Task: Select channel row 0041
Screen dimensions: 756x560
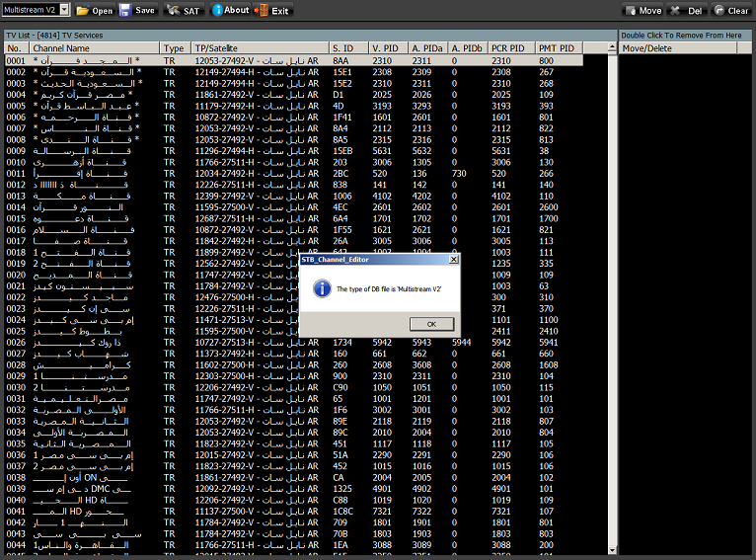Action: pyautogui.click(x=294, y=512)
